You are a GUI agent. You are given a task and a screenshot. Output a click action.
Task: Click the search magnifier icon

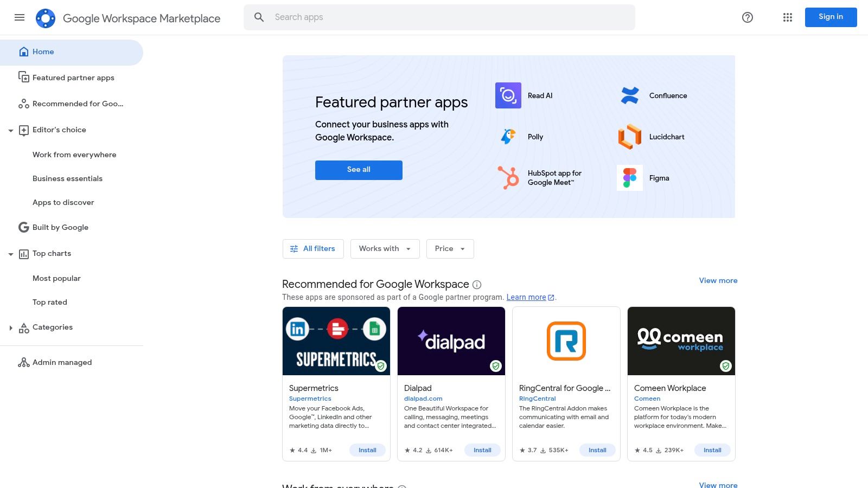259,17
